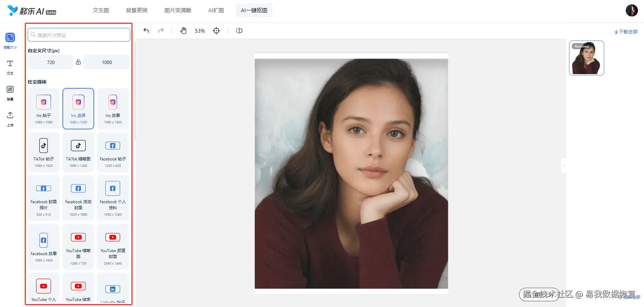Click the 下载全部 download link

coord(626,32)
